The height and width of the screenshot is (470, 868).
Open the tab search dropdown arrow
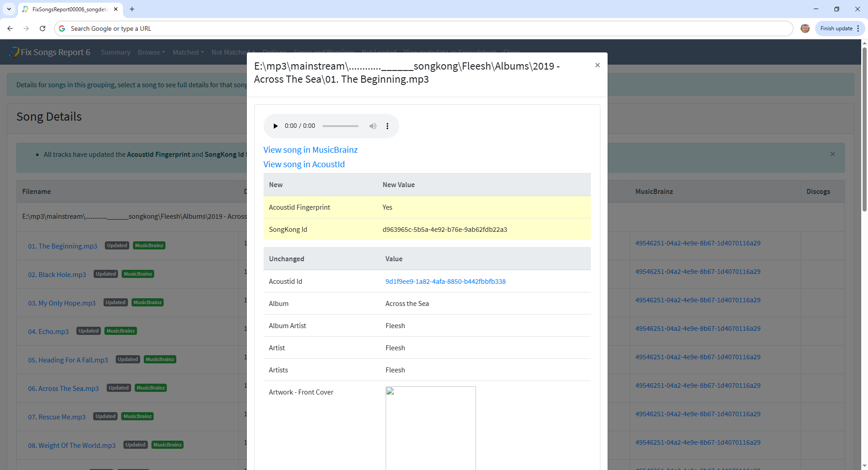pyautogui.click(x=9, y=9)
